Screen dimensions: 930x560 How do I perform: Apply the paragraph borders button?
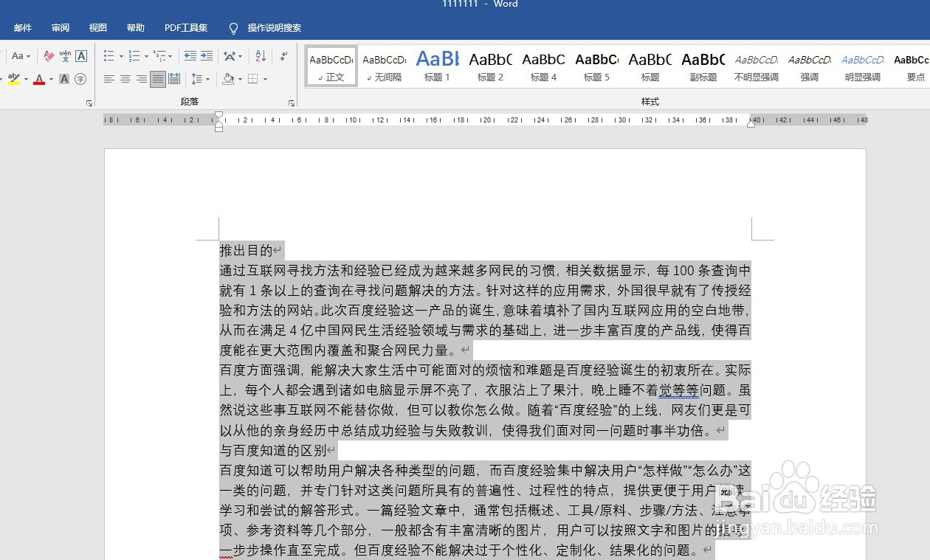(x=253, y=79)
